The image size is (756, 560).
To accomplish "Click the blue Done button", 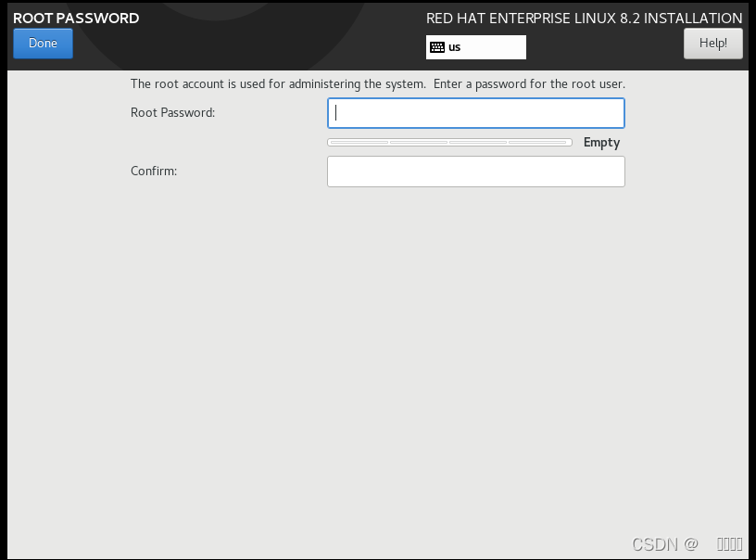I will tap(43, 44).
